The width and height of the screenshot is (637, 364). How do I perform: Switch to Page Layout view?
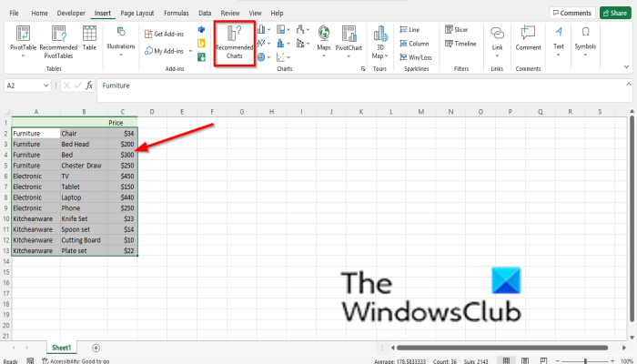(525, 360)
